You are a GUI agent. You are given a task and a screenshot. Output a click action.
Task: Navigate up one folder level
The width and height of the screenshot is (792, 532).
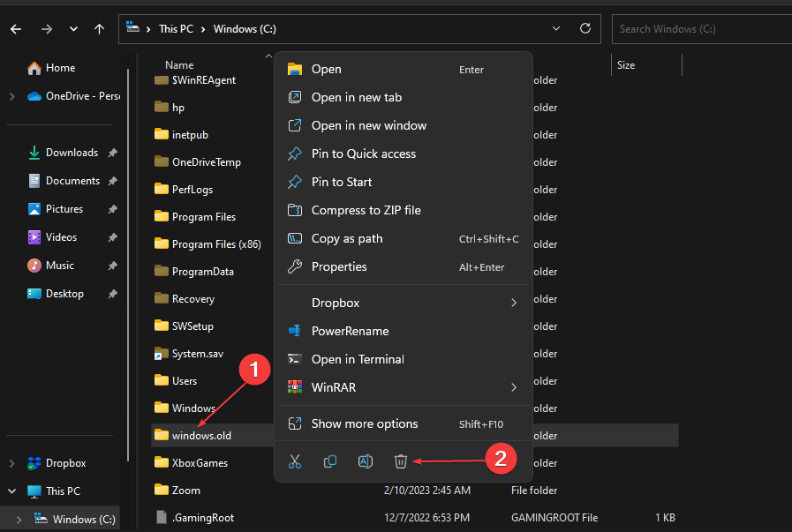[99, 28]
